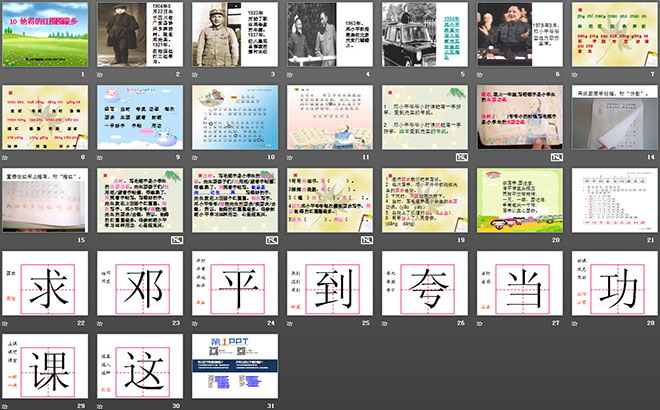The image size is (660, 410).
Task: Click the hidden-slide number icon of slide 12
Action: coord(462,157)
